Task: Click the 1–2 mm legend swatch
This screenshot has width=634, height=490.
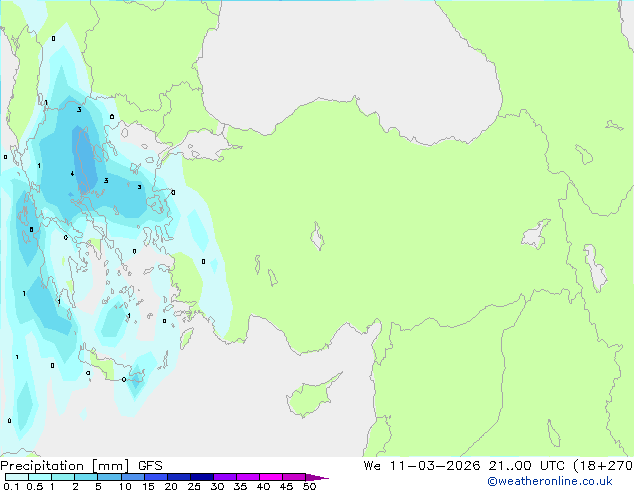Action: point(63,477)
